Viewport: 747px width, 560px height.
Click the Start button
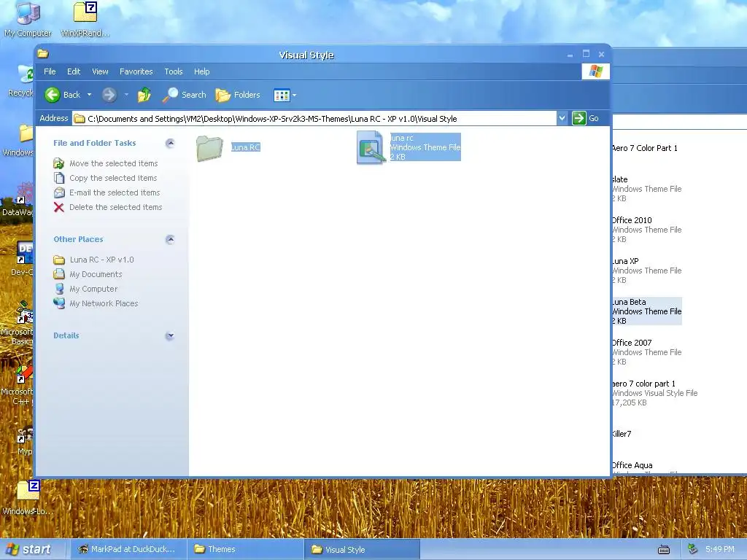[x=31, y=549]
